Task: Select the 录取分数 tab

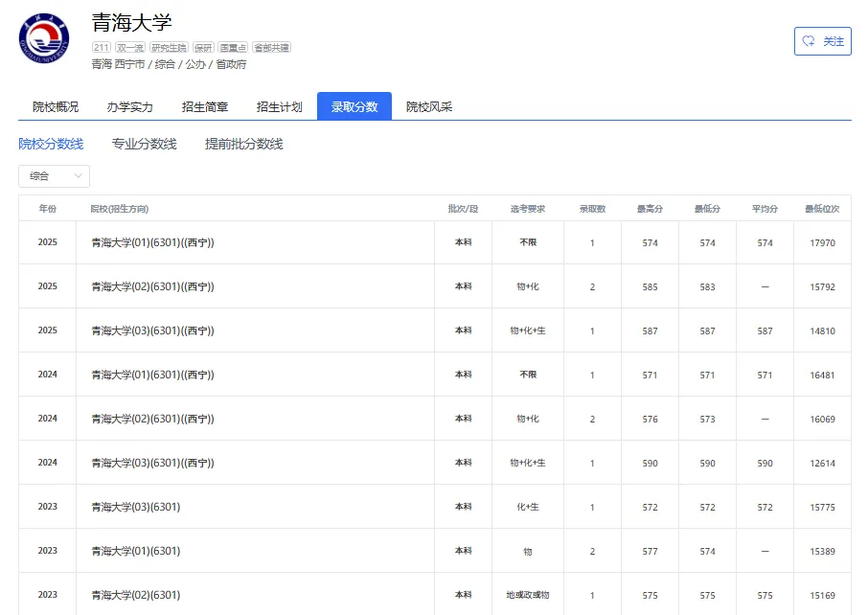Action: click(354, 107)
